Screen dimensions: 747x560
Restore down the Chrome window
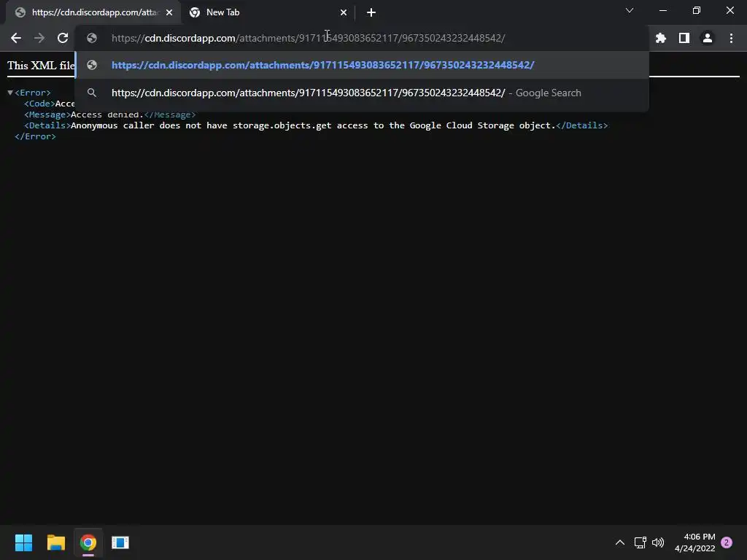coord(697,10)
